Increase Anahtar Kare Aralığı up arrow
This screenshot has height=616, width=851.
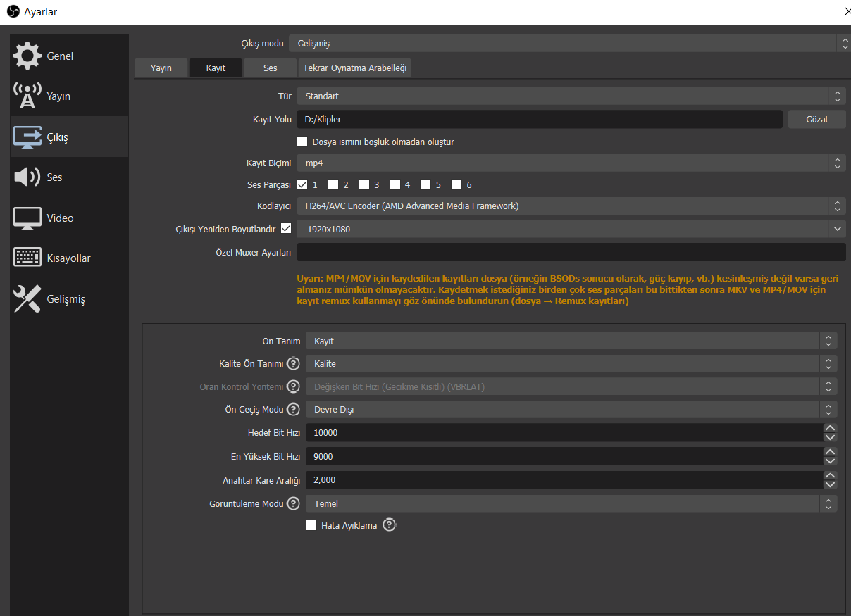click(x=831, y=476)
